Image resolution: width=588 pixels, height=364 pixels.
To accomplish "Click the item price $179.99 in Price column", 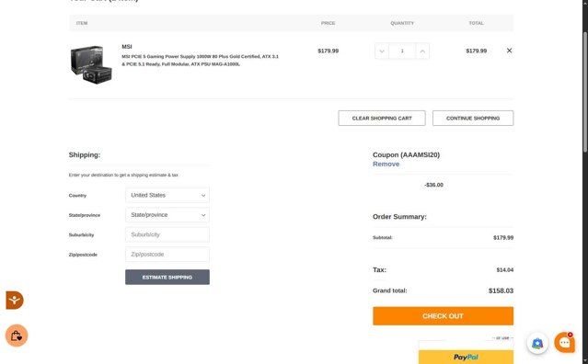I will pos(329,51).
